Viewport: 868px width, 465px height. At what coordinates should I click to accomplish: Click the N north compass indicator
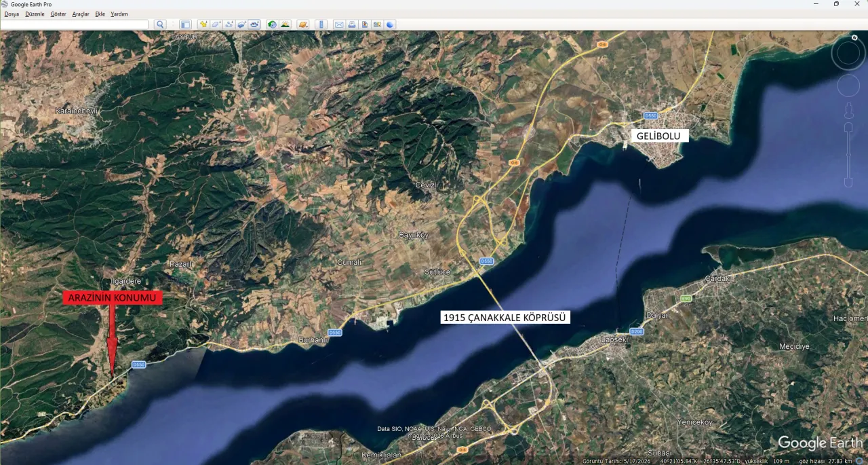click(x=855, y=37)
